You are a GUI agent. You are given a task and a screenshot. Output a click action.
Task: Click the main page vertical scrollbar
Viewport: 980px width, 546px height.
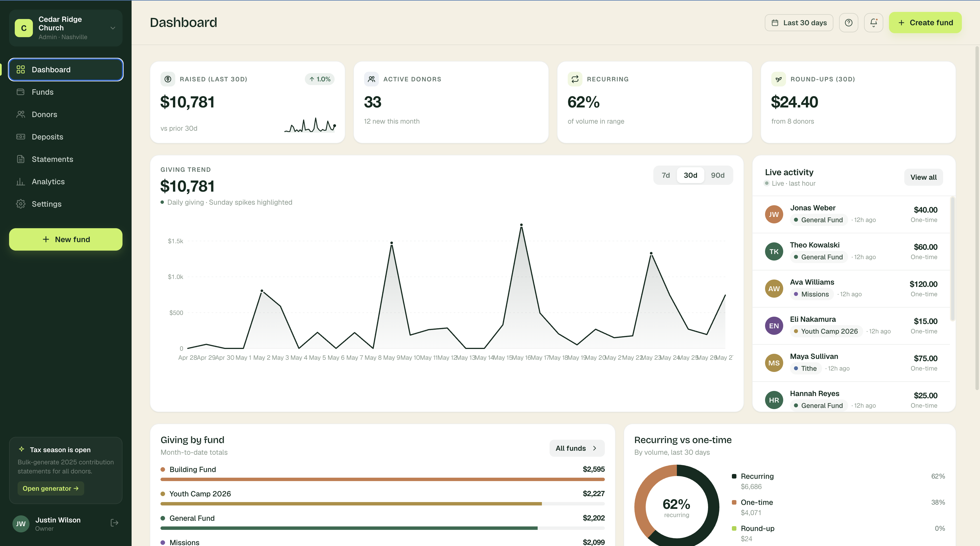(x=977, y=219)
